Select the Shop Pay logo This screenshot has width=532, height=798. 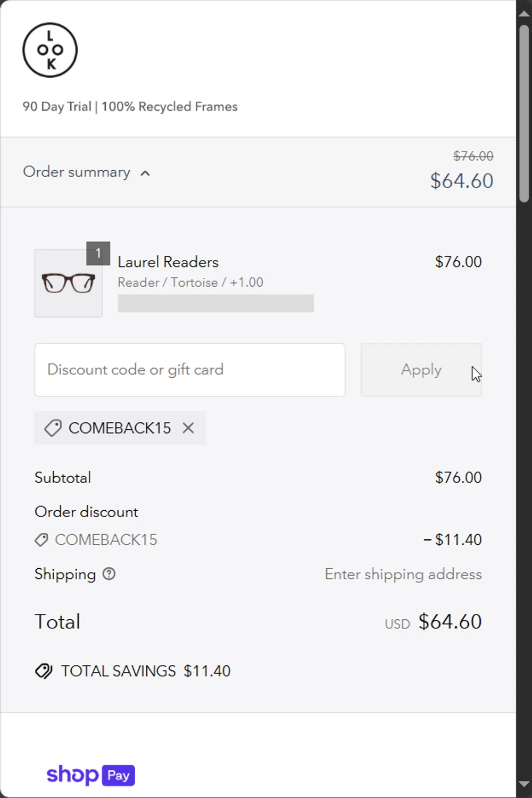91,775
